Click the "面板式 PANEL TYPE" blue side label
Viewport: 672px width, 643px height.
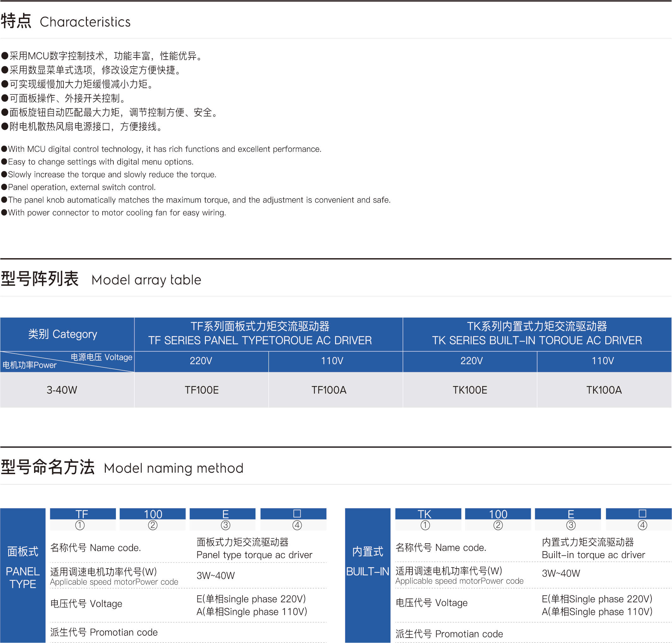[23, 575]
